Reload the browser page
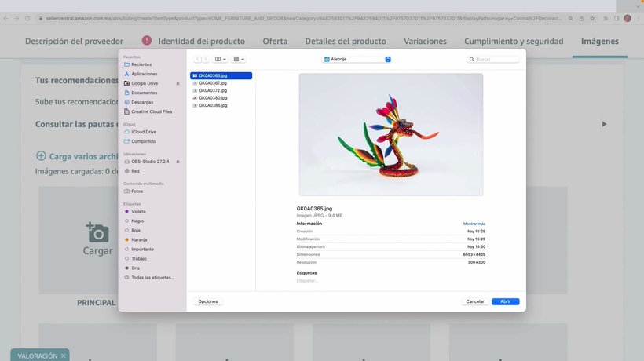 coord(27,19)
